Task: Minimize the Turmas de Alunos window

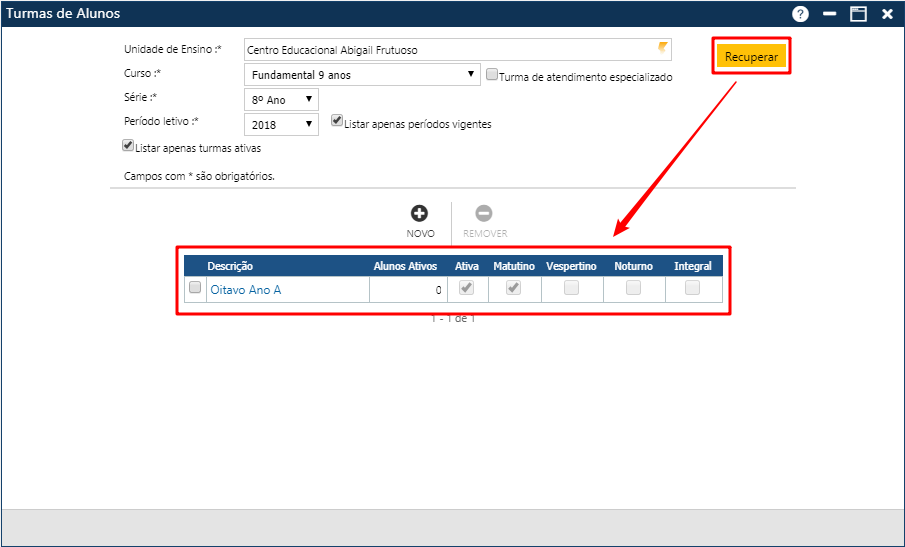Action: pyautogui.click(x=829, y=14)
